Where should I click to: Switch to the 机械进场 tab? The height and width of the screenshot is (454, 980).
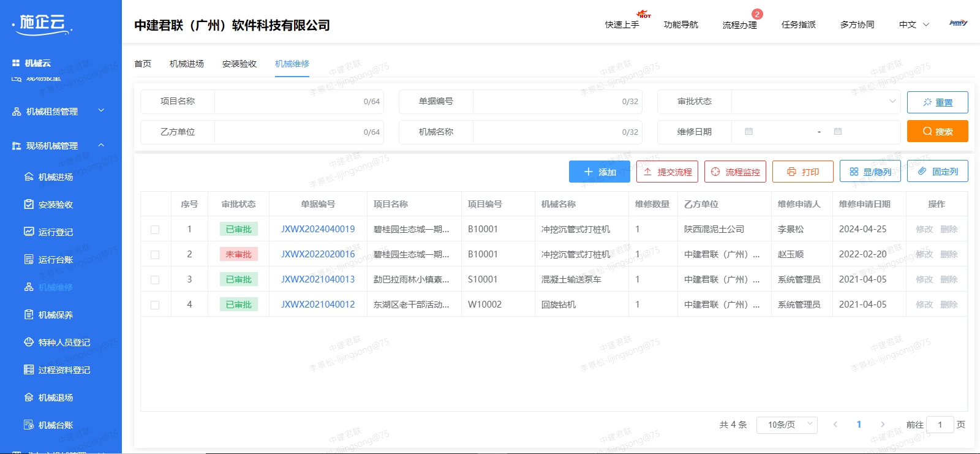click(x=187, y=64)
